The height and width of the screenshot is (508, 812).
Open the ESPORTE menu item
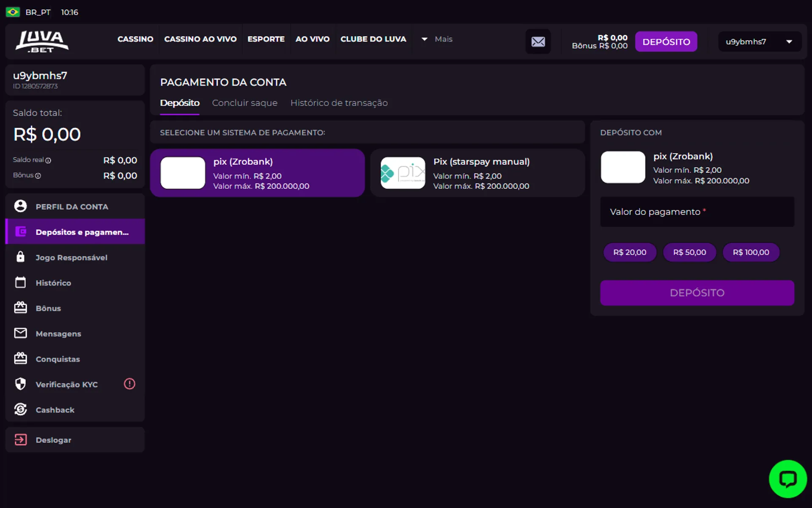(266, 39)
